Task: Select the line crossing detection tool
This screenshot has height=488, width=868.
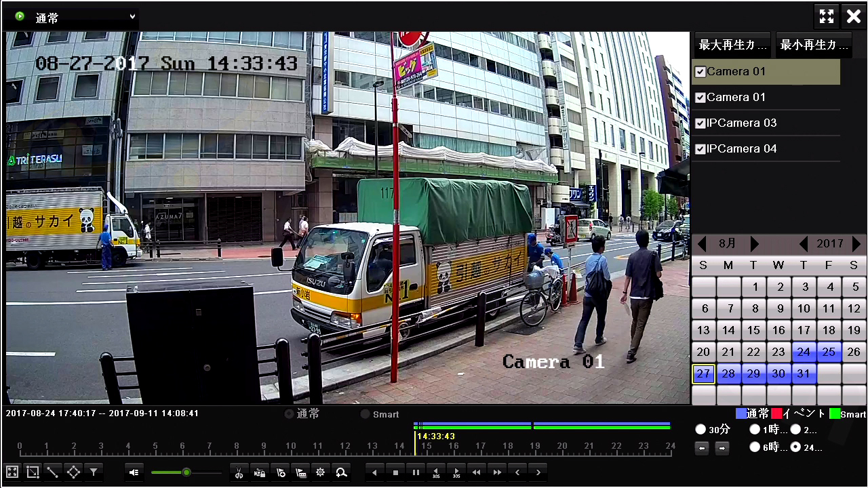Action: coord(53,472)
